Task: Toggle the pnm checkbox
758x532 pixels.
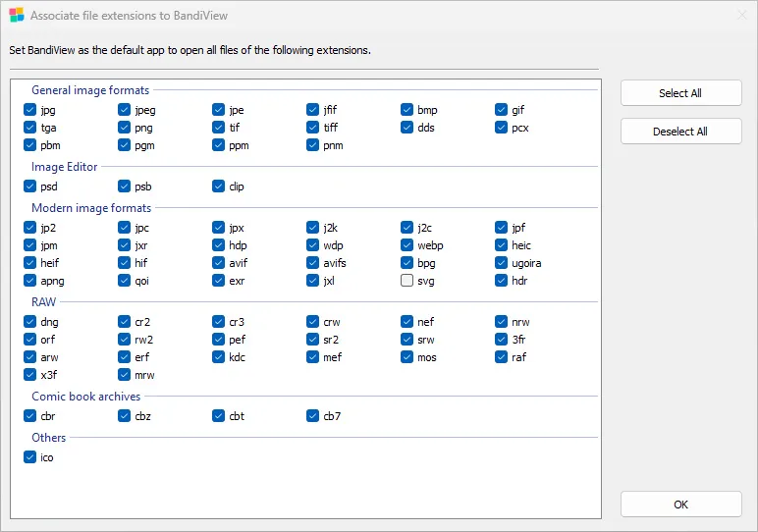Action: (313, 145)
